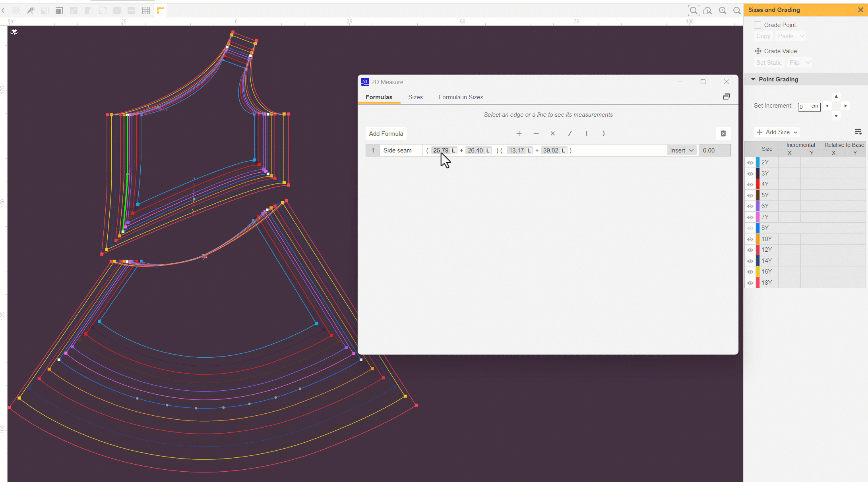Click the 7Y pink color swatch
868x482 pixels.
pyautogui.click(x=758, y=217)
